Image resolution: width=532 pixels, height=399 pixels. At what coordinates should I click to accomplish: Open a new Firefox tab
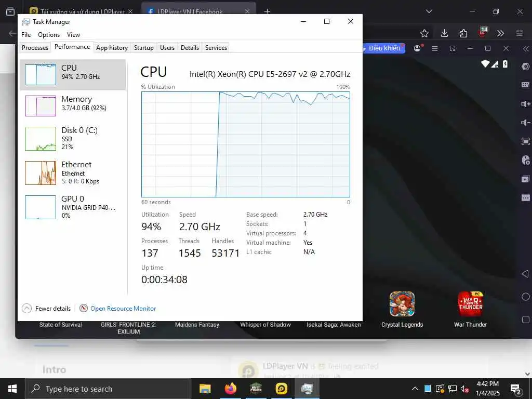click(268, 11)
